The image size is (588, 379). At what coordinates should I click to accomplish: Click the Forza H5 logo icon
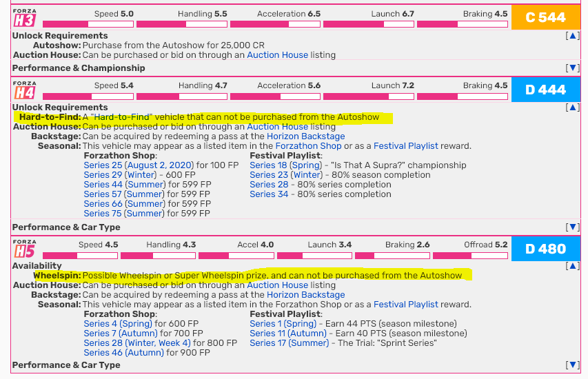(x=24, y=249)
